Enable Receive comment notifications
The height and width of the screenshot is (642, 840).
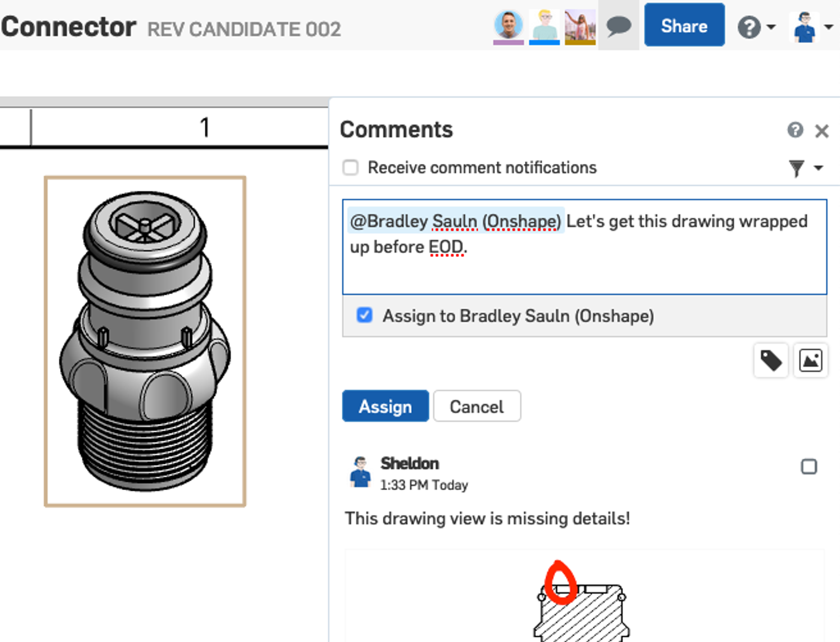coord(350,168)
